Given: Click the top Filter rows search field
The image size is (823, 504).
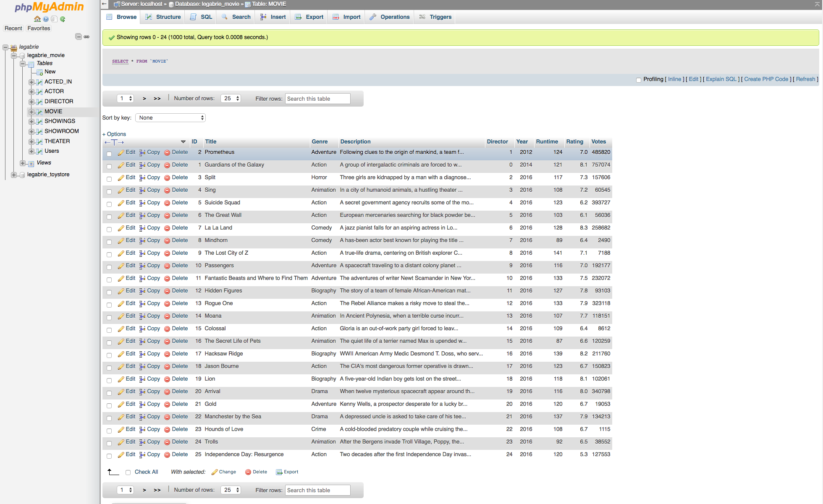Looking at the screenshot, I should 317,99.
